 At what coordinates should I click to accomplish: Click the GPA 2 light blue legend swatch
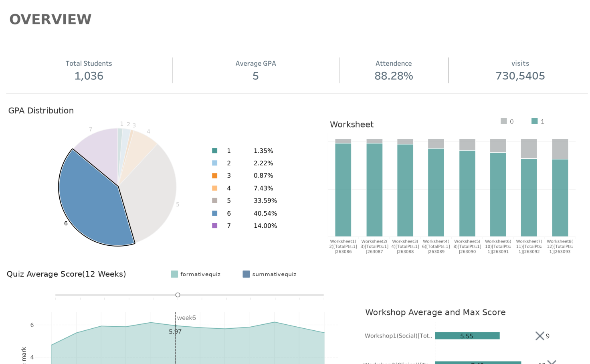[x=215, y=163]
